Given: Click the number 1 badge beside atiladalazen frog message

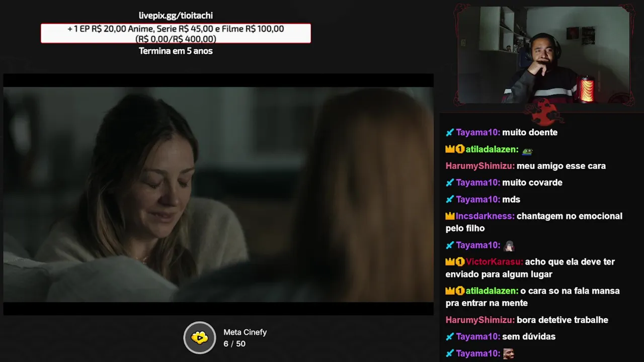Looking at the screenshot, I should coord(460,149).
